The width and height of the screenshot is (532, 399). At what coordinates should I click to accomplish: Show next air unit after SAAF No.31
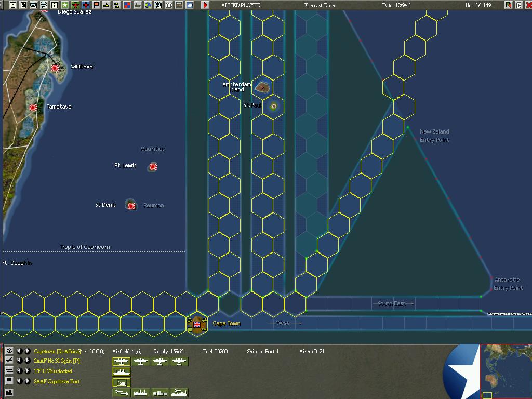pos(28,361)
